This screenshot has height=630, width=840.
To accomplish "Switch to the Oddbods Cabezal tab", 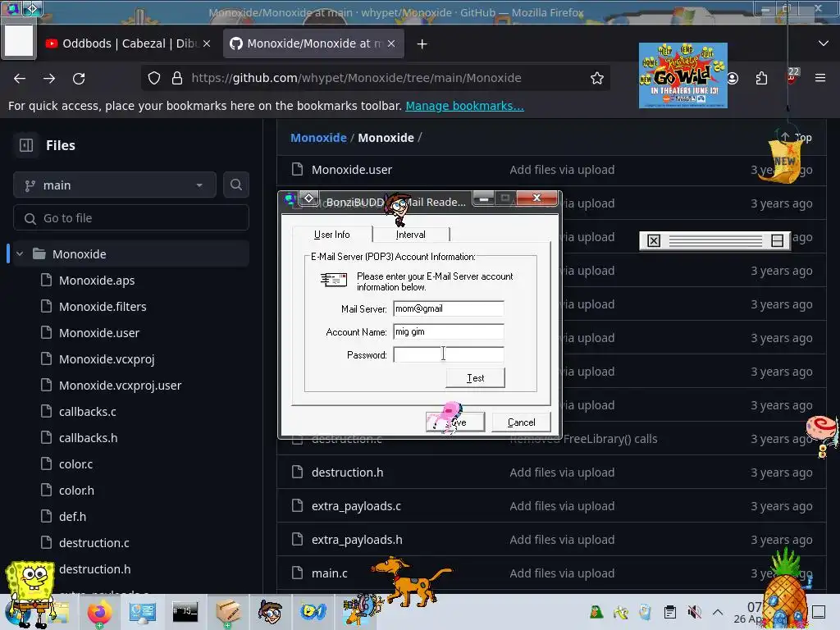I will coord(127,43).
